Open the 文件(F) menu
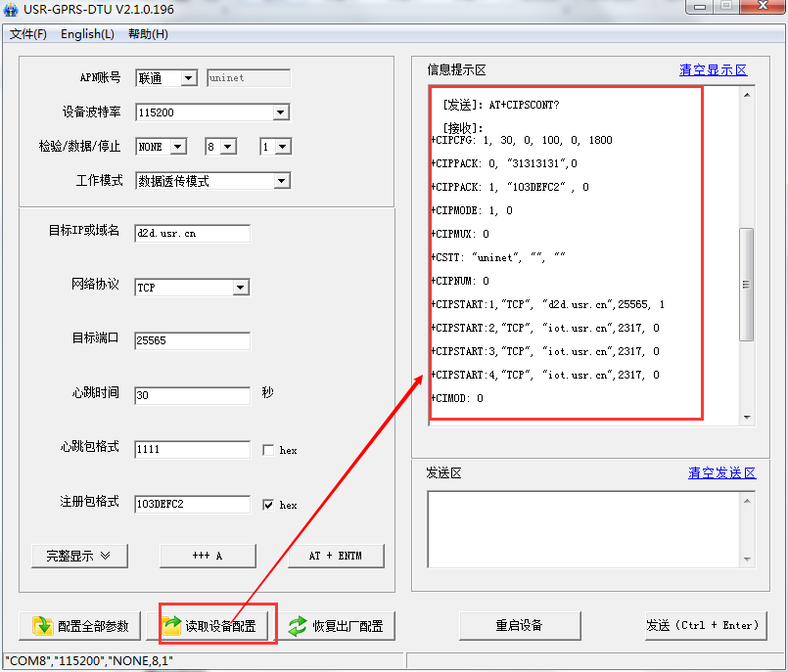Screen dimensions: 788x672 coord(27,33)
